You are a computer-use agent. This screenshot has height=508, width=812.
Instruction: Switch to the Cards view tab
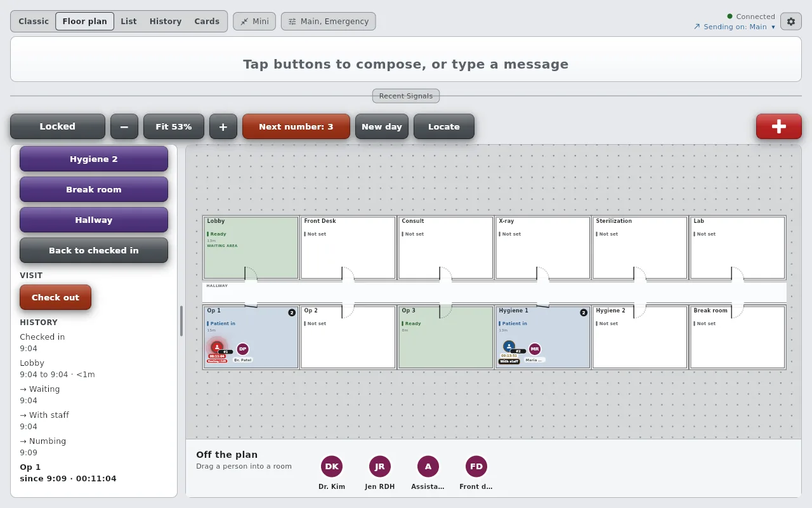(207, 21)
